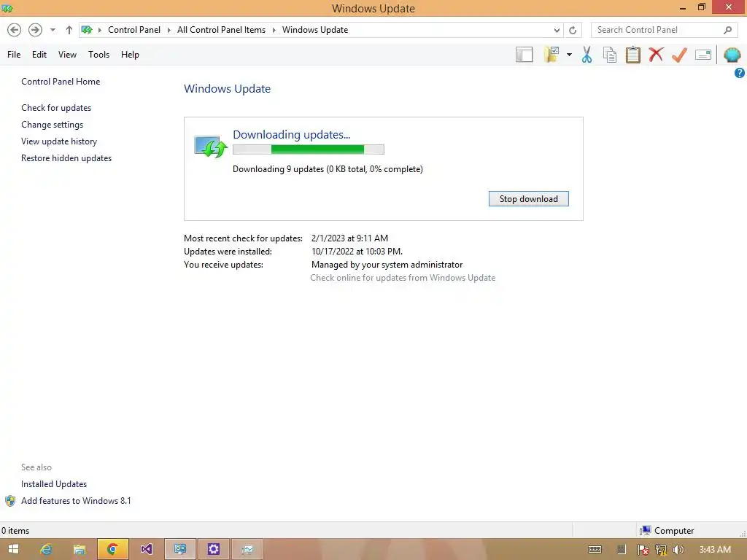
Task: Click Check for updates link
Action: point(56,108)
